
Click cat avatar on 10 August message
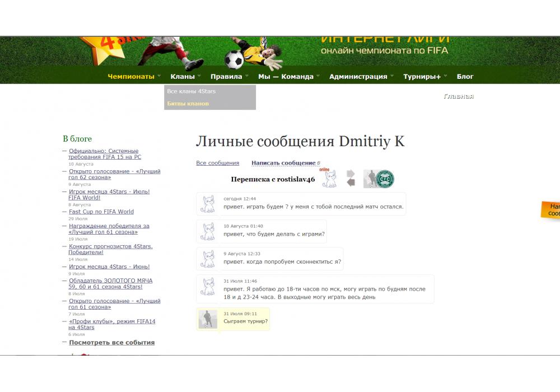tap(208, 231)
